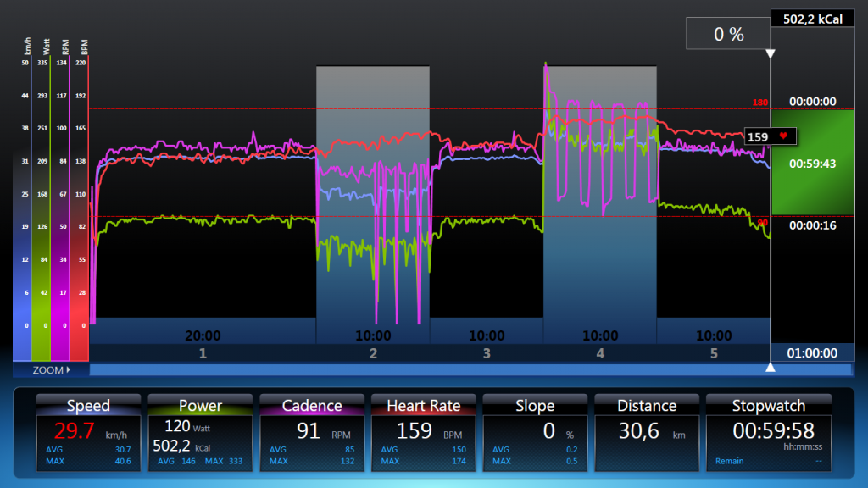Select the Heart Rate panel header
Screen dimensions: 868x488
pyautogui.click(x=423, y=406)
